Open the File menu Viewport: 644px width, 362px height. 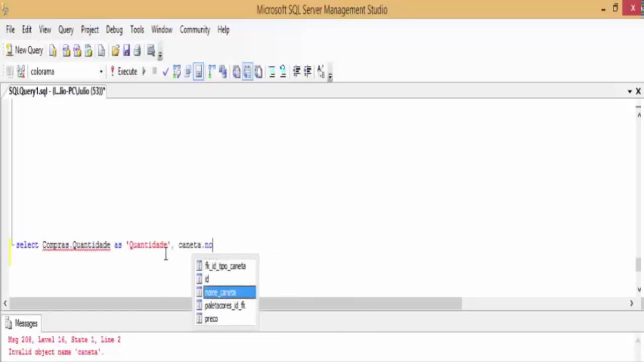[x=10, y=30]
